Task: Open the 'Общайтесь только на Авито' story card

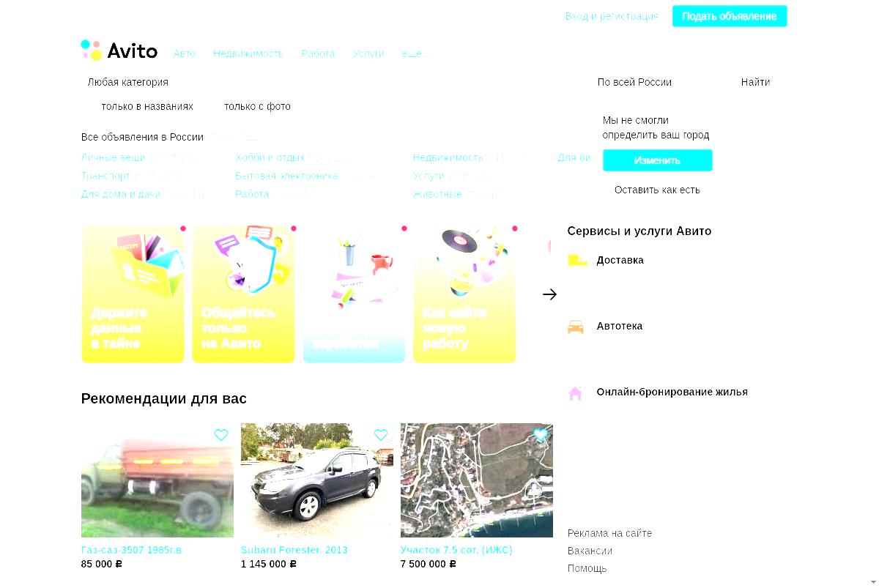Action: (243, 294)
